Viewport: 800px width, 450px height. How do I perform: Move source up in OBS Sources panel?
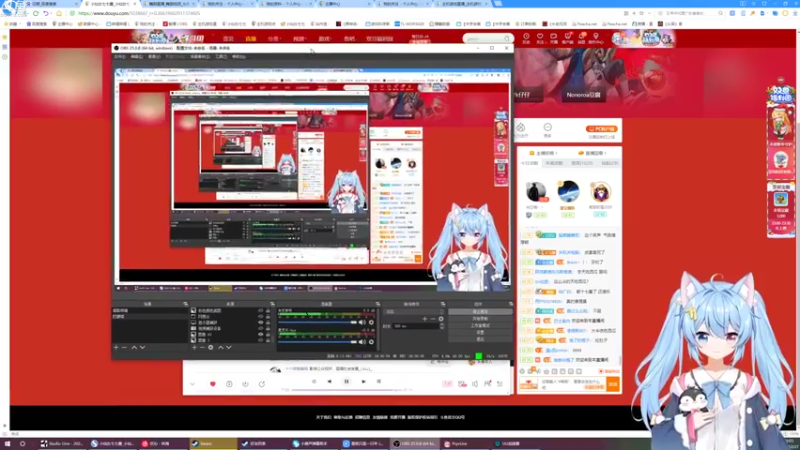(220, 347)
